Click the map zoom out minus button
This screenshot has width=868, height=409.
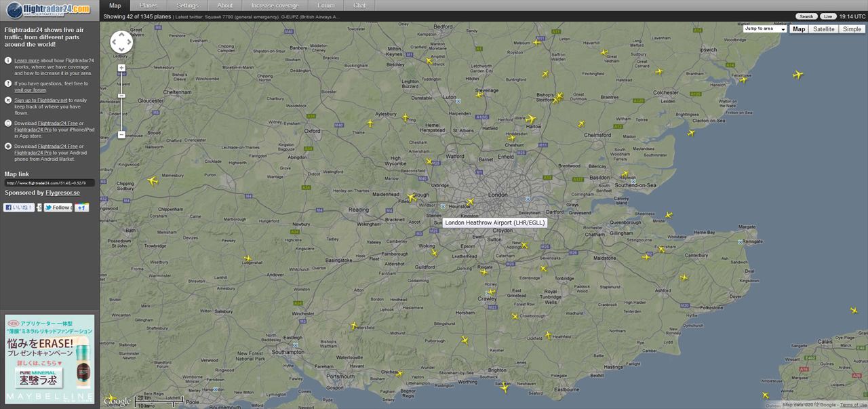[121, 134]
